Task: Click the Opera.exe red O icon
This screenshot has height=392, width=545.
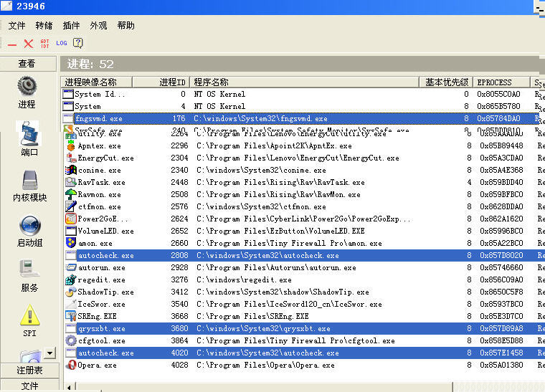Action: tap(70, 365)
